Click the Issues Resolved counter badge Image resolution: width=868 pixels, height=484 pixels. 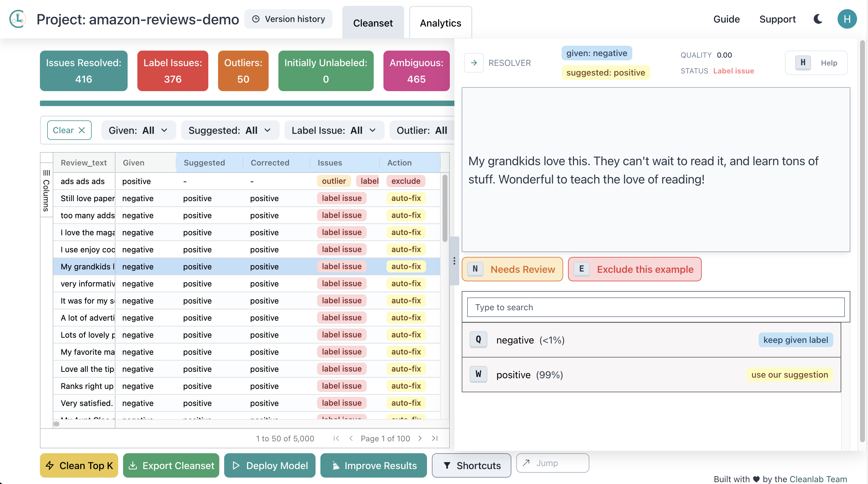coord(83,70)
